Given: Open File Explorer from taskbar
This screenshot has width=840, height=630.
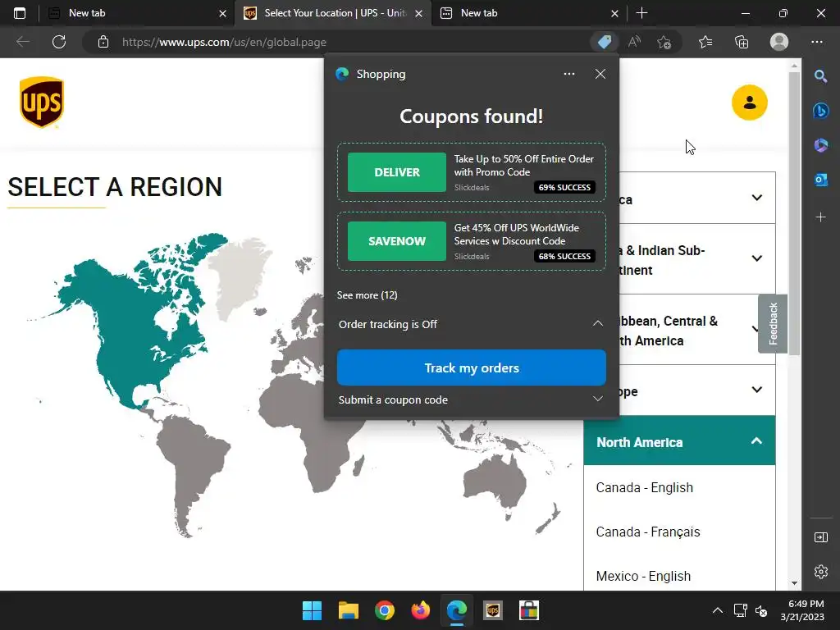Looking at the screenshot, I should coord(348,610).
